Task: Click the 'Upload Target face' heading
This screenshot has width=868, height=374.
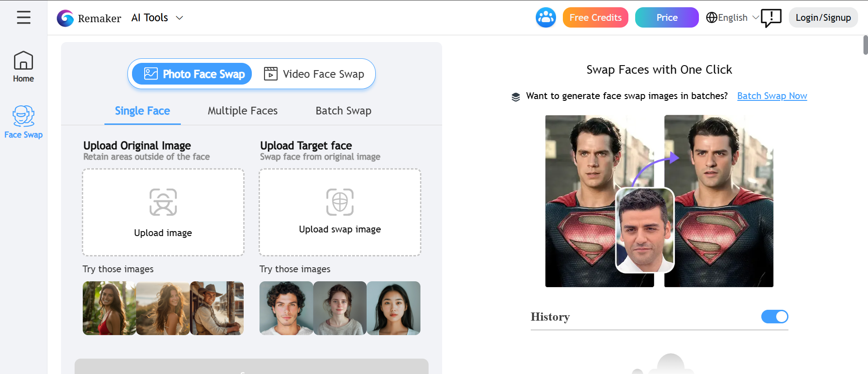Action: [306, 146]
